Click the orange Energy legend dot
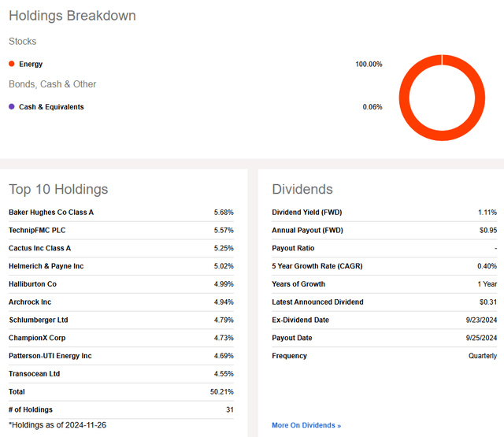The width and height of the screenshot is (504, 437). click(x=12, y=64)
